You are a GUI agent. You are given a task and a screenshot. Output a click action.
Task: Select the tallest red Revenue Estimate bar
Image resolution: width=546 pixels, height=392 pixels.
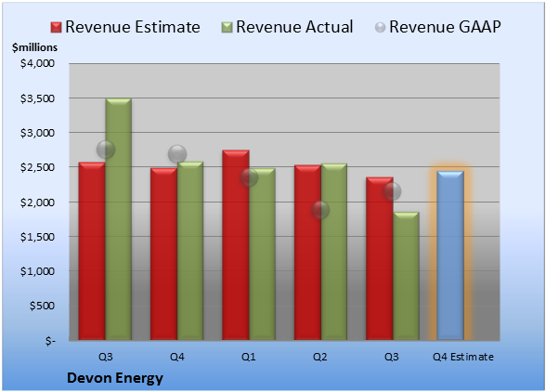click(x=236, y=245)
